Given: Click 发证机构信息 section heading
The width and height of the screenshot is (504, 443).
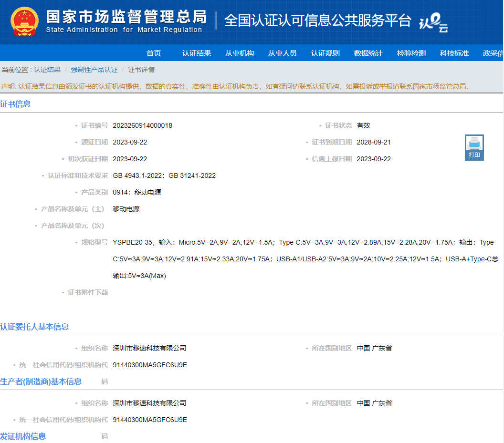Looking at the screenshot, I should pos(23,437).
